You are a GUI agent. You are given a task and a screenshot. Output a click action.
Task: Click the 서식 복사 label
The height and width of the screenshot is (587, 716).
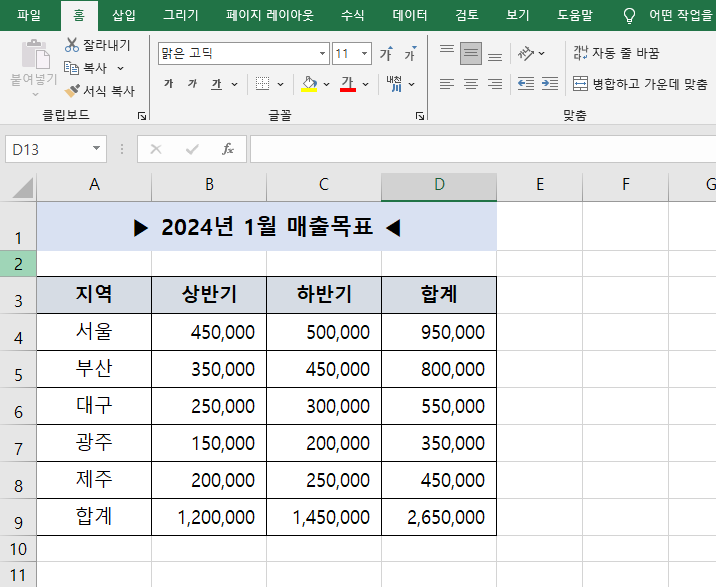[x=109, y=91]
